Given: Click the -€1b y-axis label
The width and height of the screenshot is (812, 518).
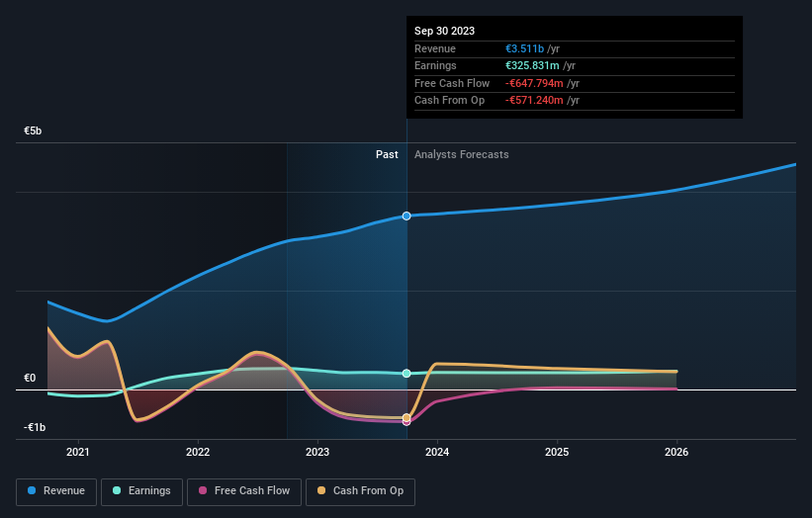Looking at the screenshot, I should 35,427.
